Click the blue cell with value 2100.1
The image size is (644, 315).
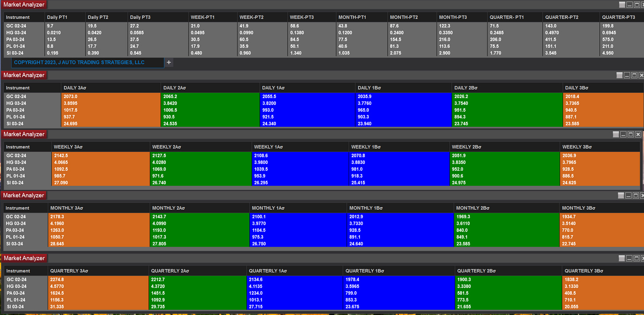tap(298, 216)
